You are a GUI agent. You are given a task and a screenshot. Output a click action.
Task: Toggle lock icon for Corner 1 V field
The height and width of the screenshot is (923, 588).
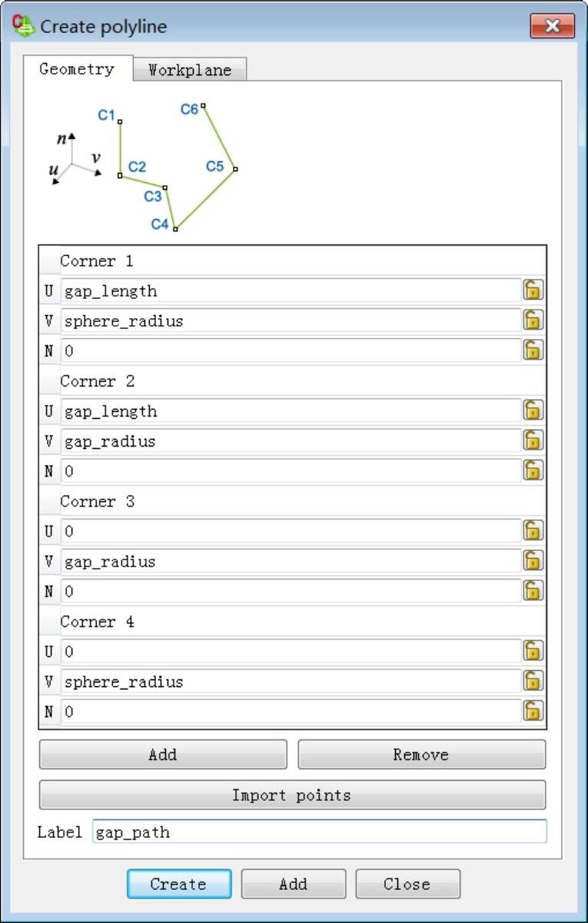click(533, 320)
